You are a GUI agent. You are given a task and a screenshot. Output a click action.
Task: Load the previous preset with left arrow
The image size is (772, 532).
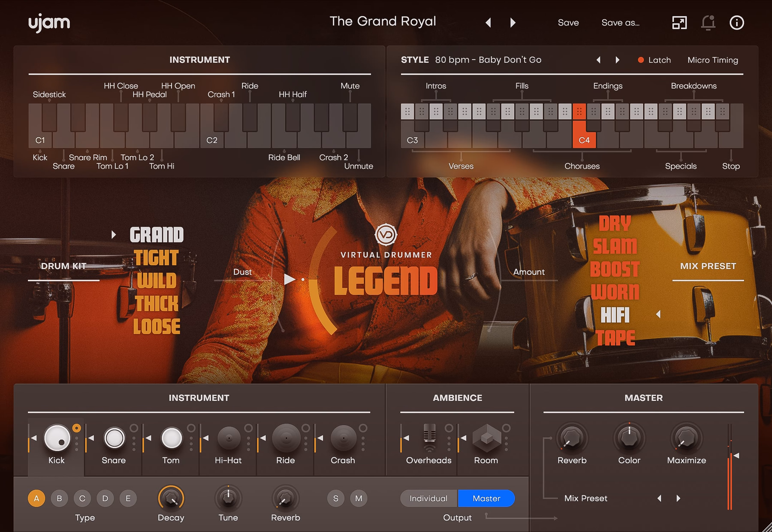(488, 23)
